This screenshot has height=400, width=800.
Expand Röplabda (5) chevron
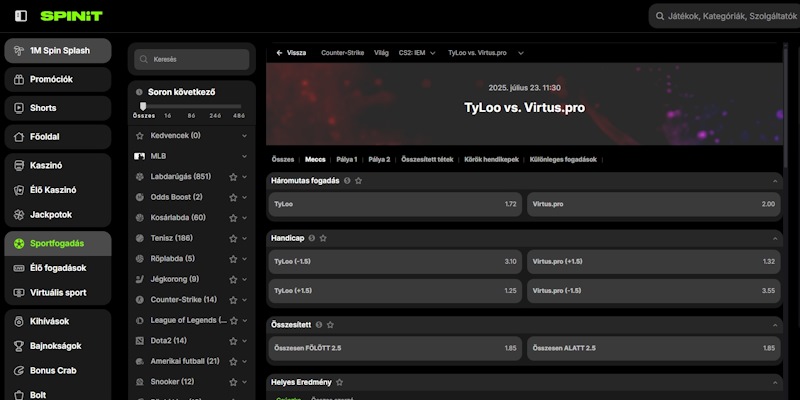click(x=244, y=259)
